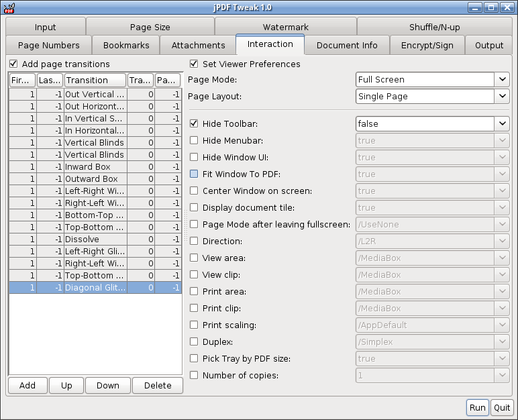Open the Direction /L2R combo box
This screenshot has height=420, width=518.
coord(432,242)
